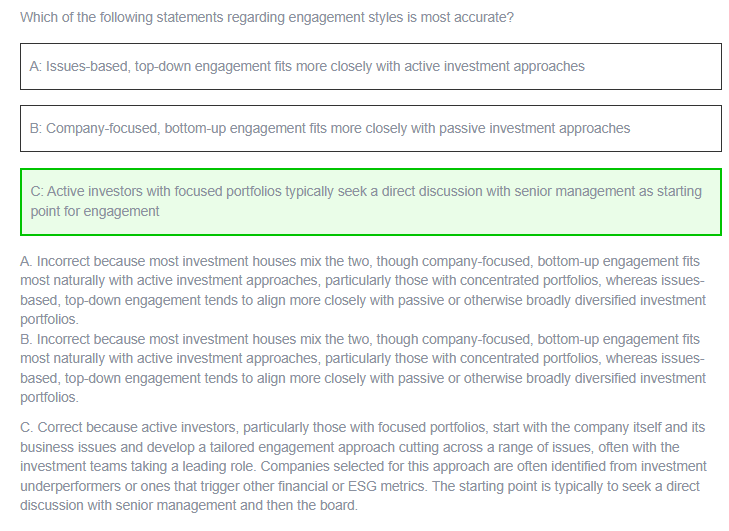Click 'active investment approaches' in option A
The width and height of the screenshot is (729, 531).
tap(494, 66)
